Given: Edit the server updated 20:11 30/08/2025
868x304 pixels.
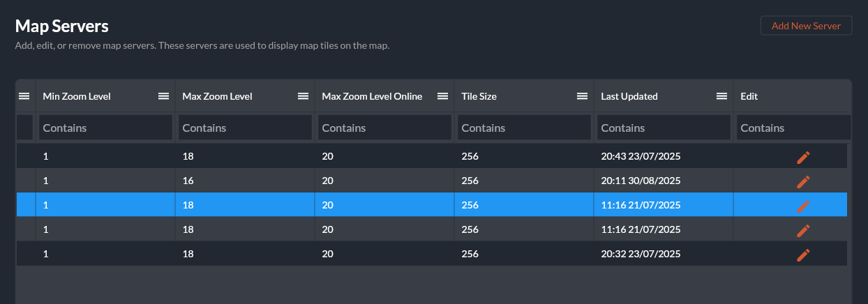Looking at the screenshot, I should point(803,181).
